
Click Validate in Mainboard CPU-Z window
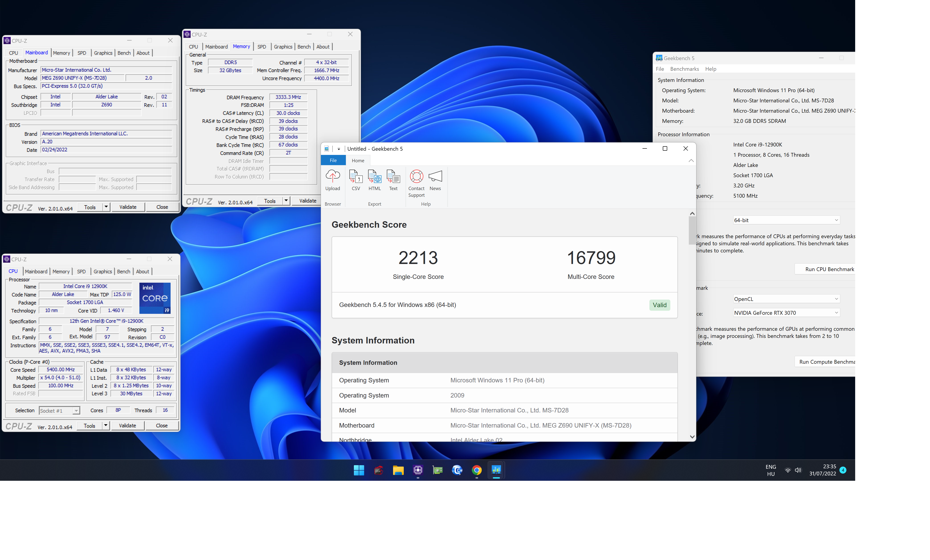(128, 207)
